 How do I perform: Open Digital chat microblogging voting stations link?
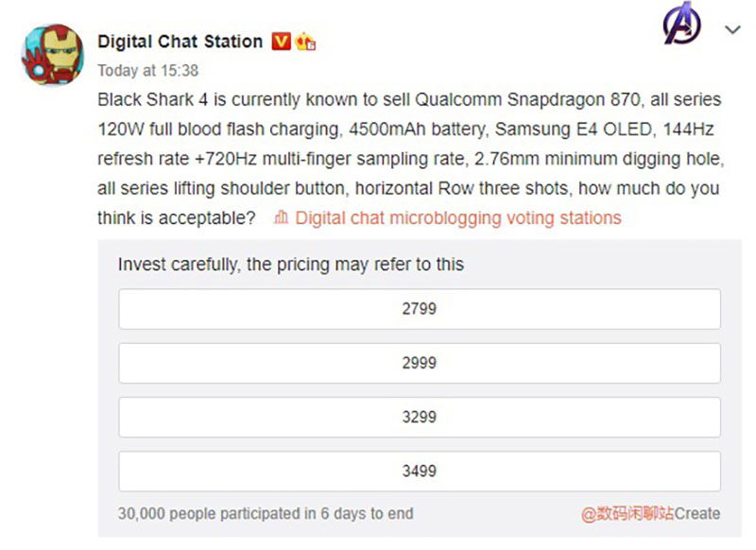(x=458, y=218)
